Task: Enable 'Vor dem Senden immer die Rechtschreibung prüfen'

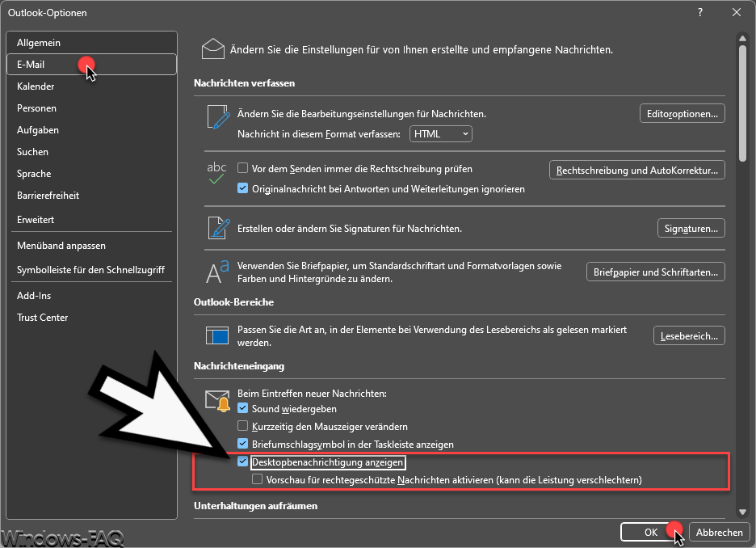Action: coord(242,168)
